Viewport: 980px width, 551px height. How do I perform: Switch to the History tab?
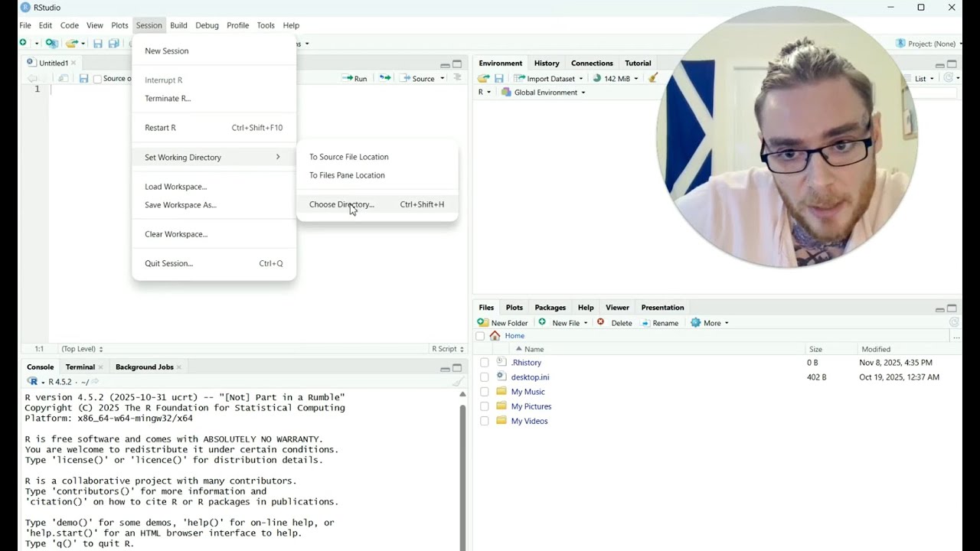tap(547, 64)
